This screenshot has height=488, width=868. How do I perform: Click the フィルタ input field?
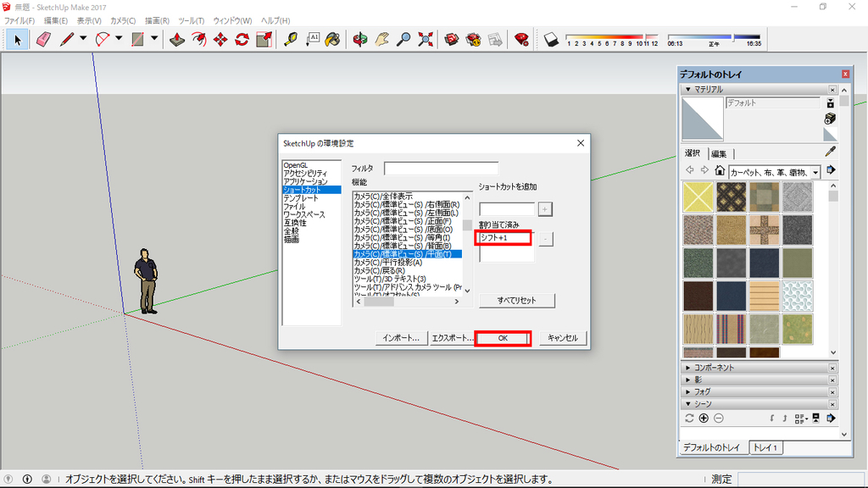click(x=441, y=169)
